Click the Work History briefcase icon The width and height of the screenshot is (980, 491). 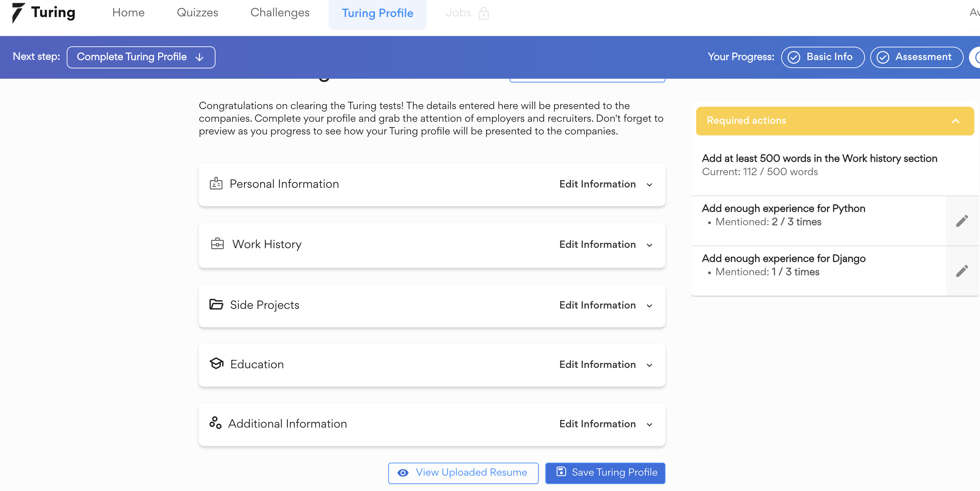[x=217, y=244]
